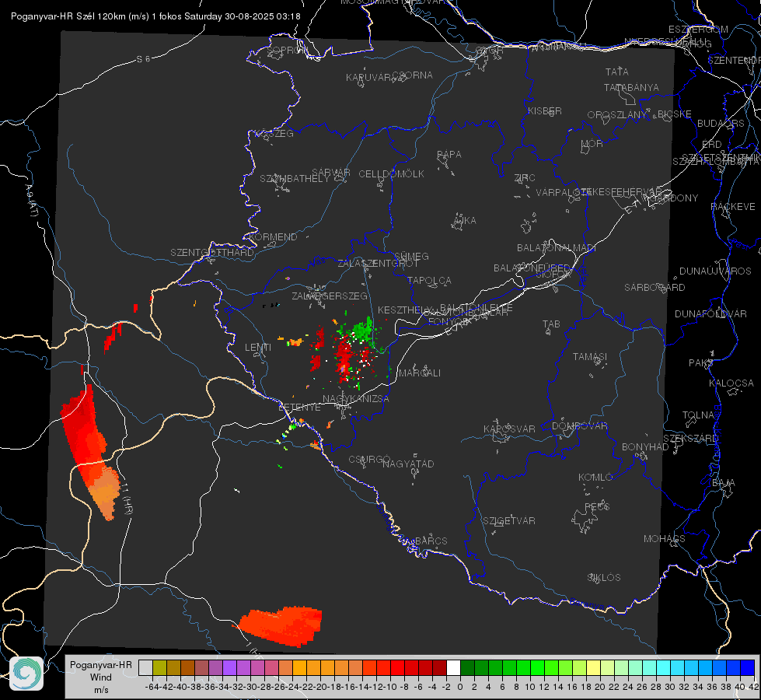Image resolution: width=761 pixels, height=700 pixels.
Task: Select the TATABANYA label
Action: [x=631, y=87]
